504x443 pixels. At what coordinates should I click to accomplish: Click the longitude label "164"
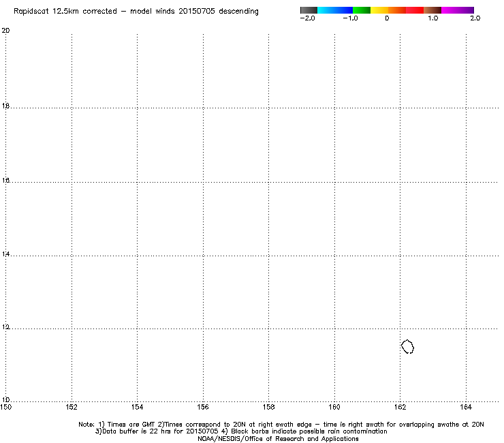coord(466,407)
